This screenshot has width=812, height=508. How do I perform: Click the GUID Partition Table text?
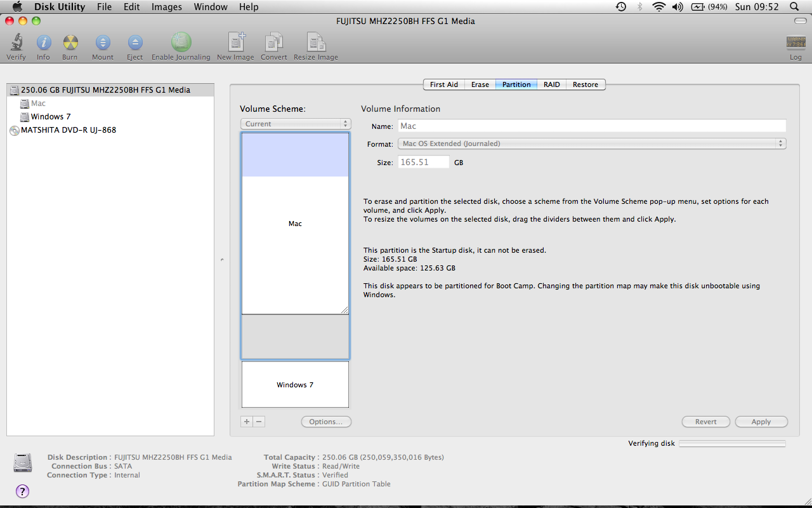click(x=357, y=484)
